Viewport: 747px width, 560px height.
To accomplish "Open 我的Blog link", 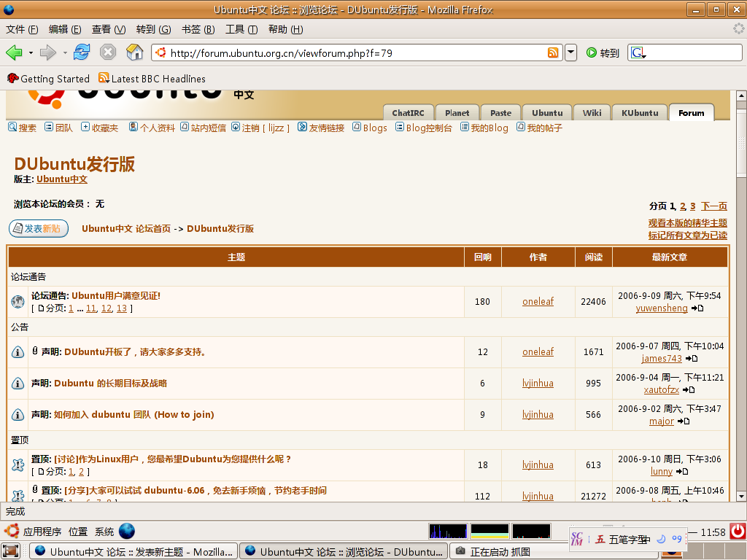I will (x=484, y=128).
